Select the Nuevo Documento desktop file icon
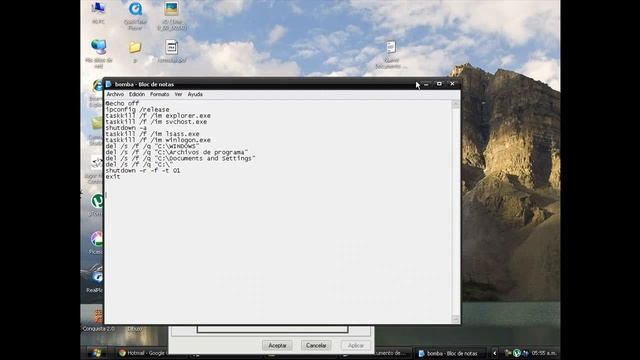Viewport: 640px width, 360px height. click(x=391, y=54)
